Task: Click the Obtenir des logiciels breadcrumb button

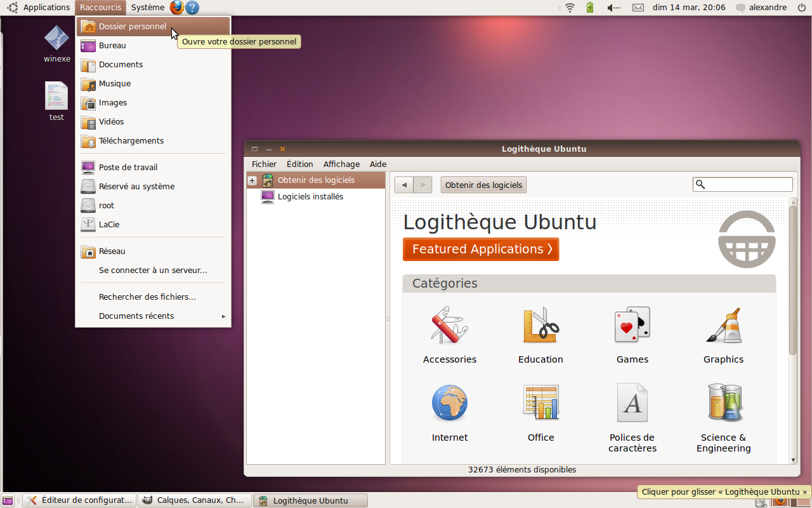Action: [483, 185]
